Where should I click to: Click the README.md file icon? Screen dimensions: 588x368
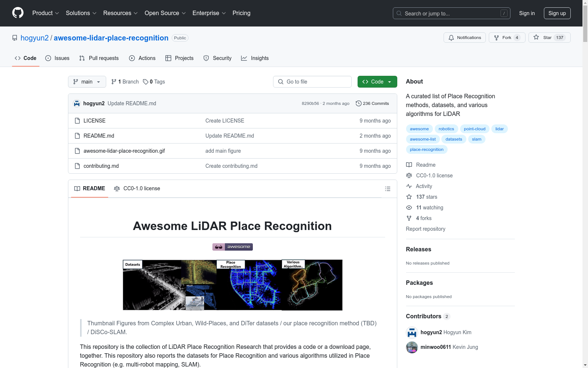pos(77,136)
